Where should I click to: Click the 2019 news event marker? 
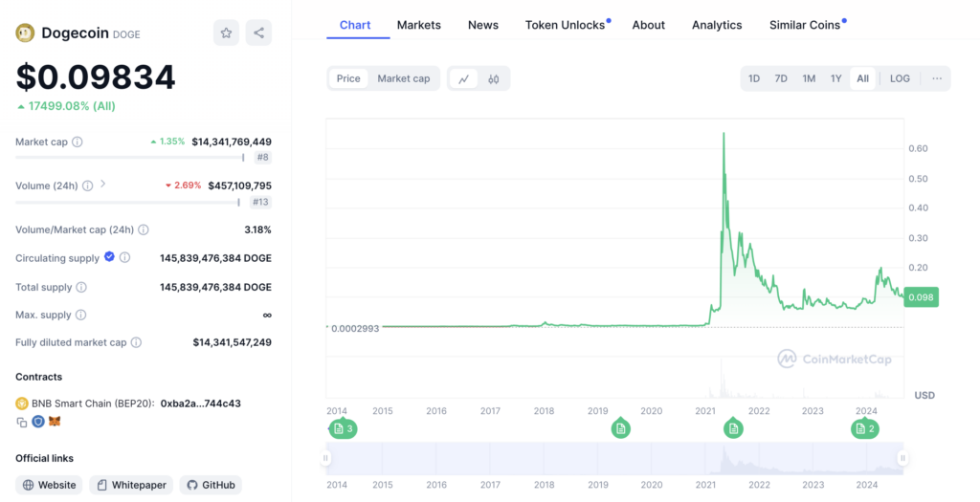coord(620,428)
